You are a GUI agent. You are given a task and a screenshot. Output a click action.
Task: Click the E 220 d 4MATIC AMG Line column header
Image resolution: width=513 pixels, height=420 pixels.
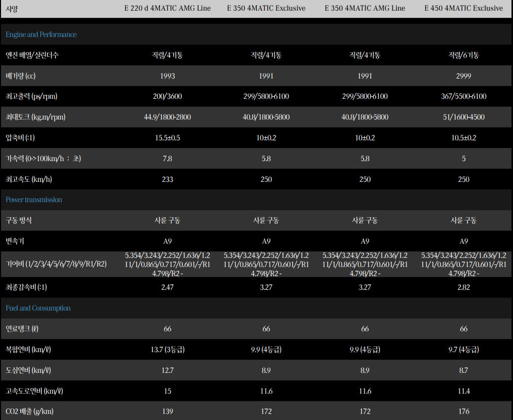[x=168, y=8]
